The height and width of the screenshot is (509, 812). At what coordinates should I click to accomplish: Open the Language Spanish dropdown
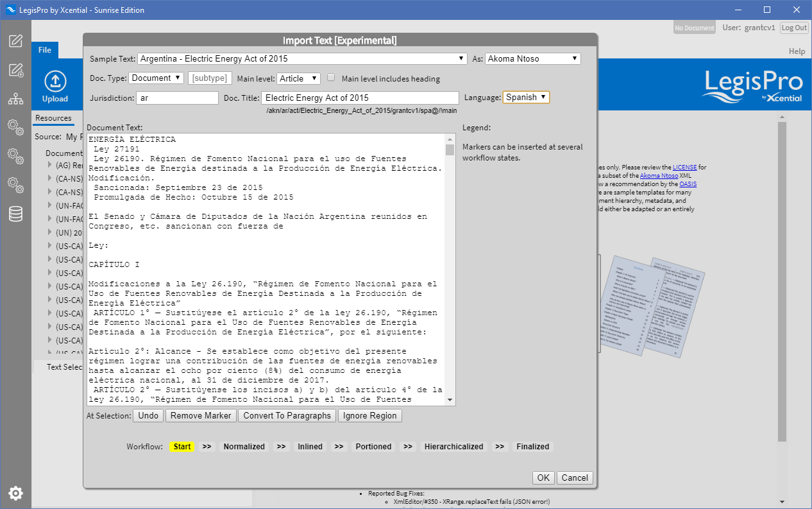(526, 97)
